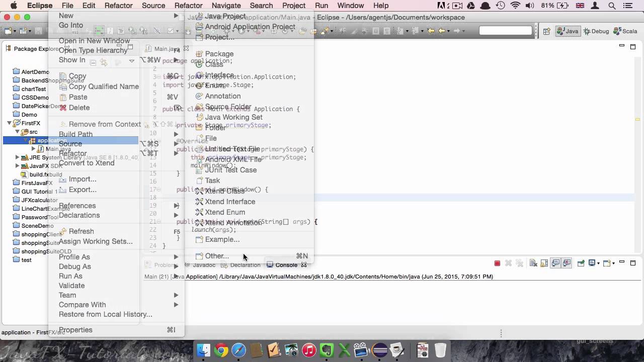Activate the Java perspective button
644x362 pixels.
[568, 31]
